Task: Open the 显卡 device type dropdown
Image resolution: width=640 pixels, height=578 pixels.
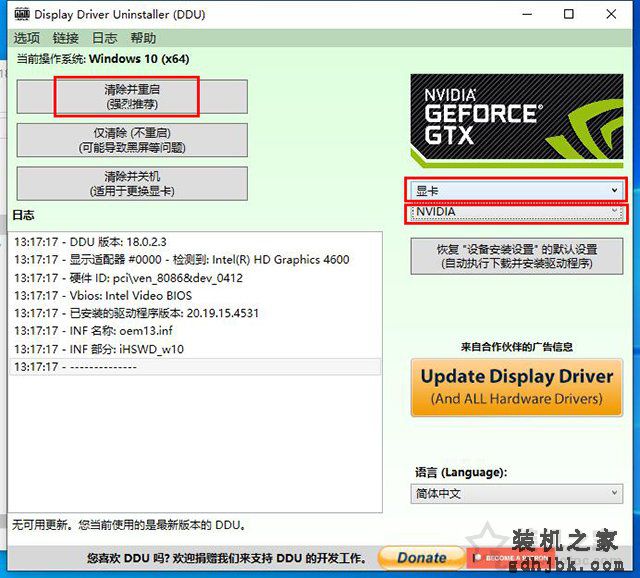Action: click(x=516, y=190)
